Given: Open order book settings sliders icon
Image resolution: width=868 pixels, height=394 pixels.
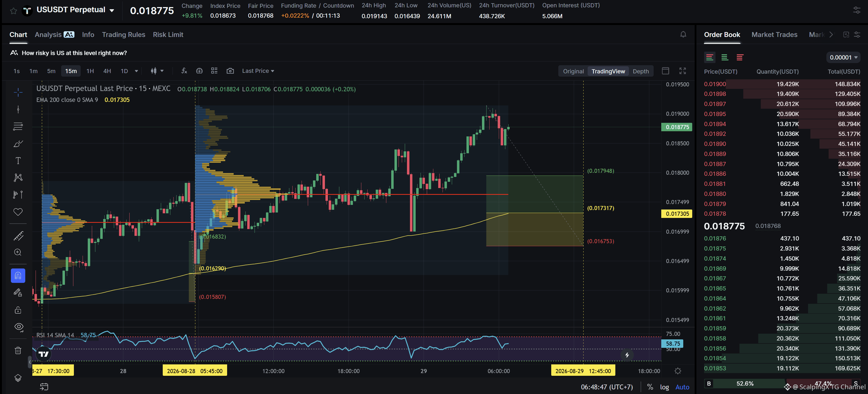Looking at the screenshot, I should coord(857,35).
